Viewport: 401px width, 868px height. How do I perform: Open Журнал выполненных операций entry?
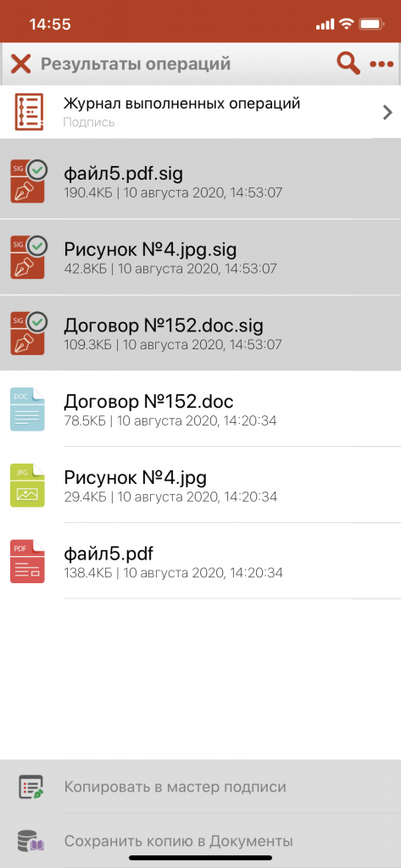point(200,113)
